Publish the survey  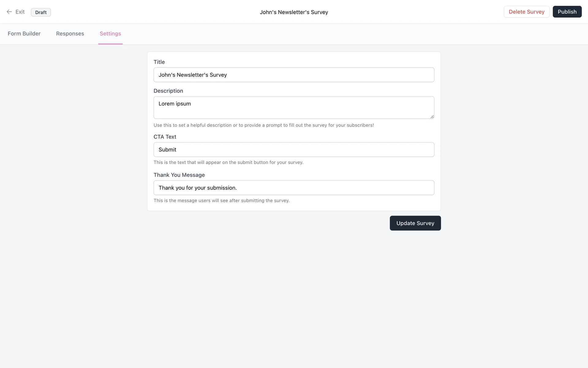click(567, 12)
